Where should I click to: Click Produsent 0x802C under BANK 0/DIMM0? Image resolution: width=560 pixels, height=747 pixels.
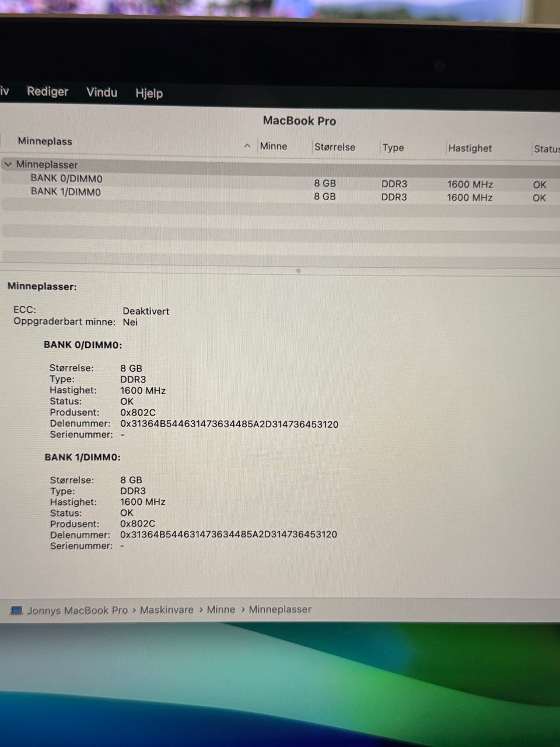138,413
